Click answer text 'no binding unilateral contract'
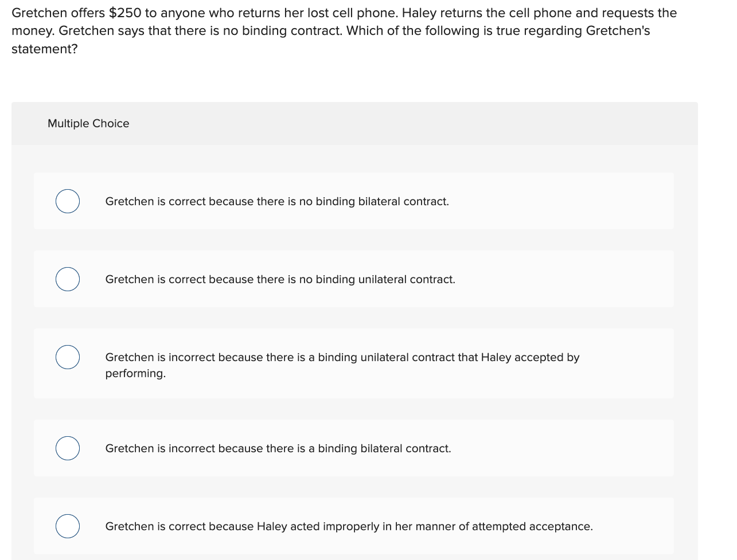Screen dimensions: 737x560 (x=280, y=280)
